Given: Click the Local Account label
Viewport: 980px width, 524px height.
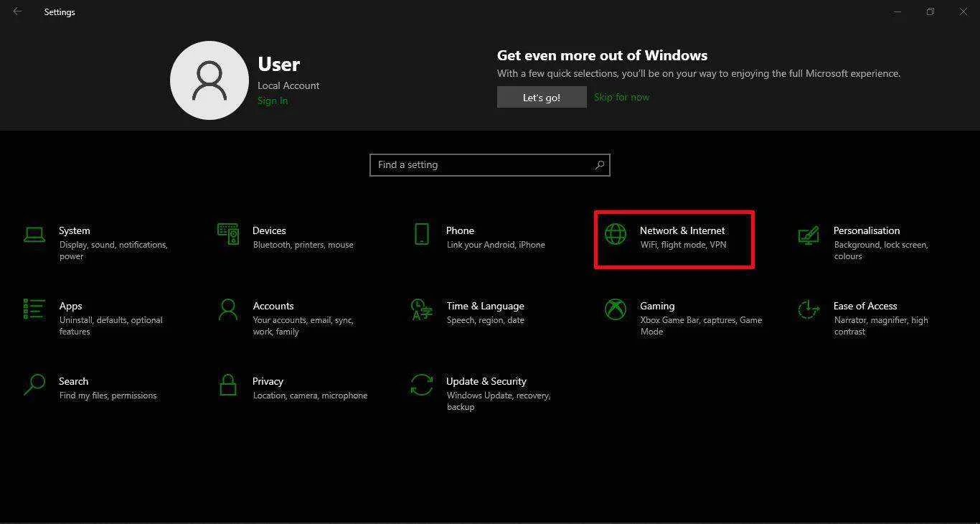Looking at the screenshot, I should (288, 85).
